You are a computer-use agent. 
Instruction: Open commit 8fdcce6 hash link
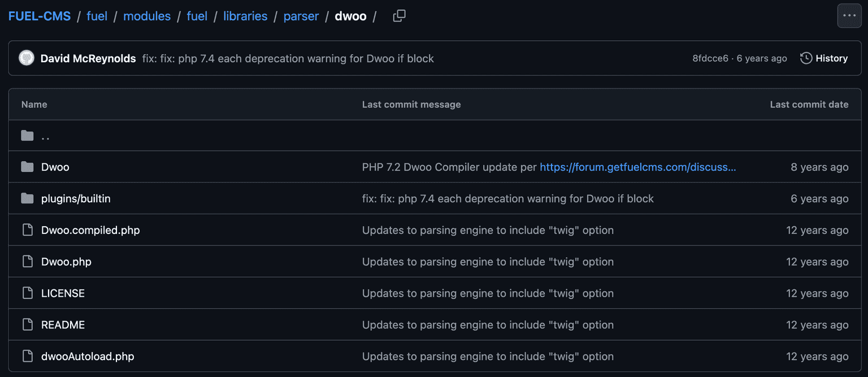point(710,58)
